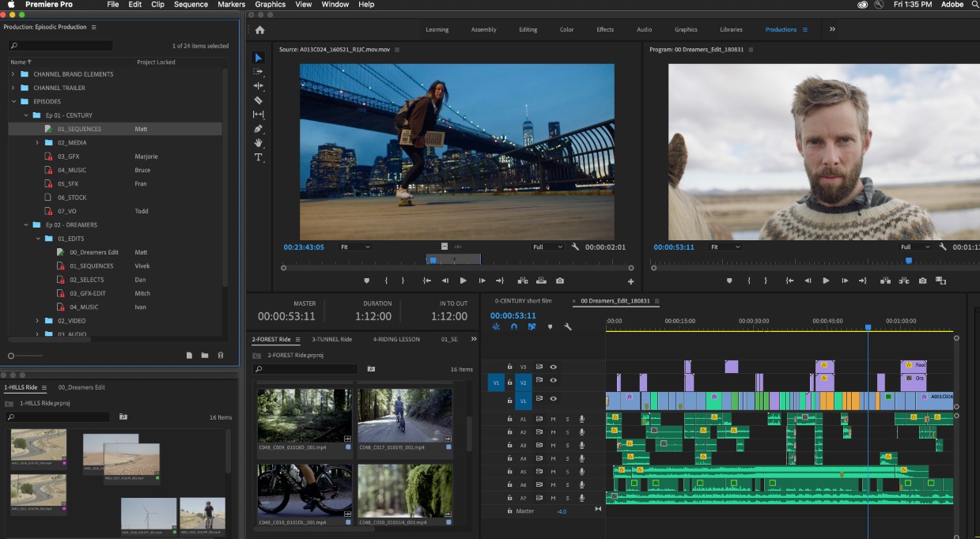This screenshot has height=539, width=980.
Task: Solo audio track A2
Action: [567, 433]
